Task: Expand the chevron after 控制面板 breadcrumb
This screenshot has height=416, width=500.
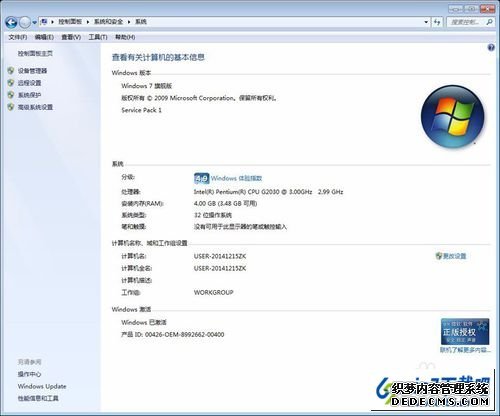Action: click(x=88, y=22)
